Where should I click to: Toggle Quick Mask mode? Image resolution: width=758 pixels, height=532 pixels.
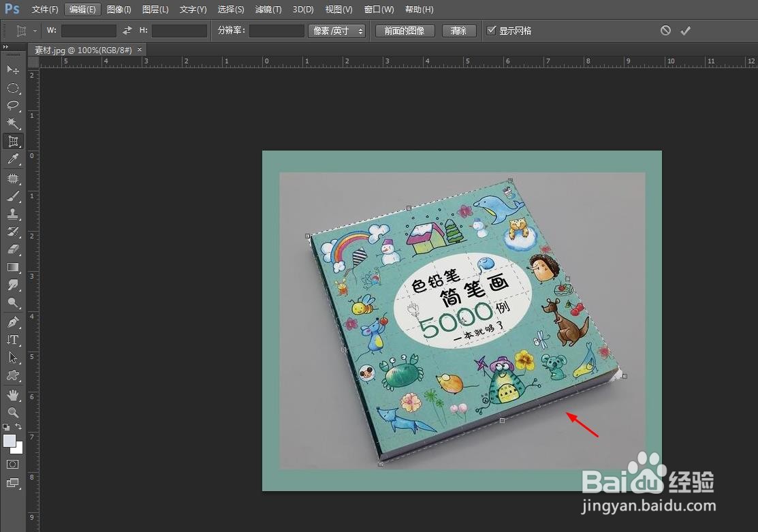(x=13, y=465)
